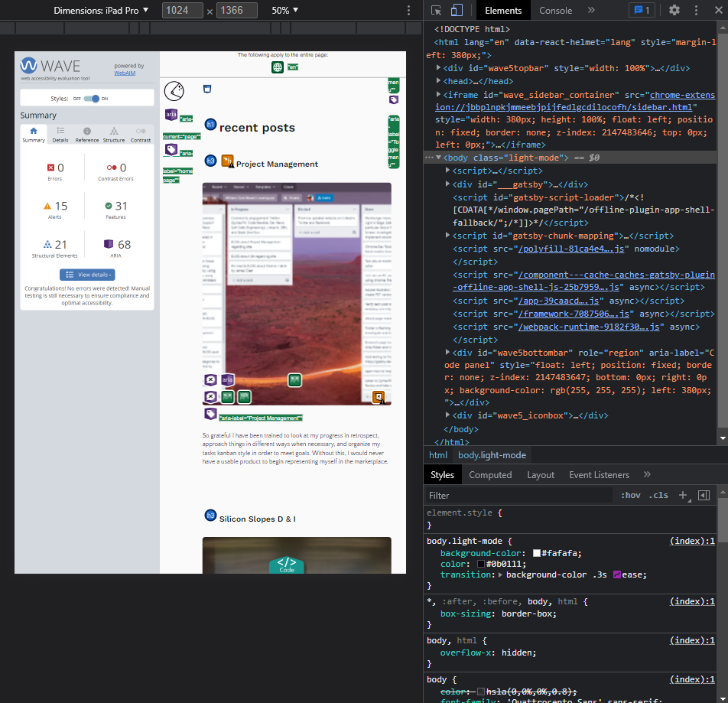Collapse the body light-mode node

coord(438,158)
